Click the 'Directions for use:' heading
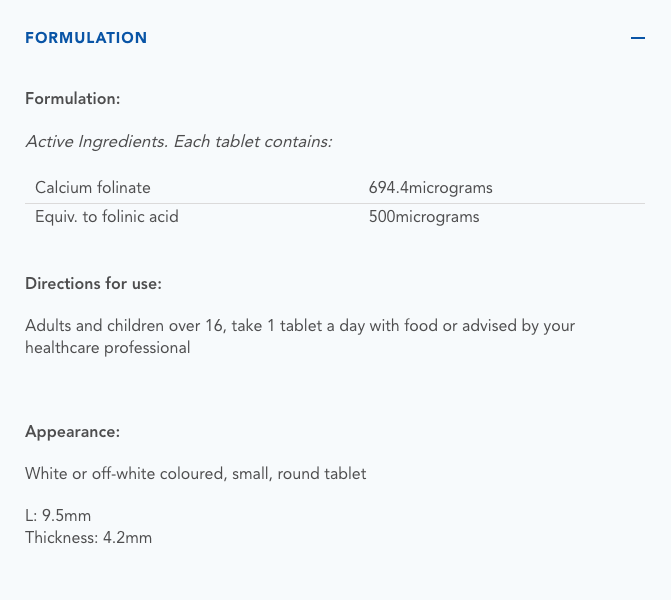Screen dimensions: 671x600 click(93, 284)
